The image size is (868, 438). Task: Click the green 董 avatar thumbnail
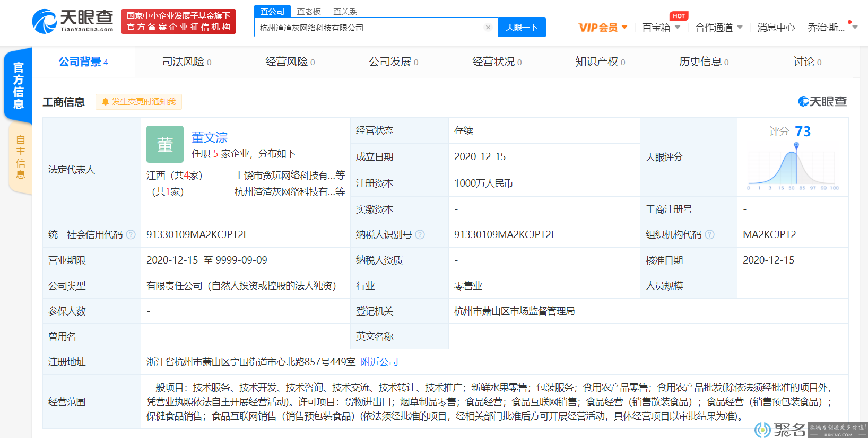[x=165, y=144]
